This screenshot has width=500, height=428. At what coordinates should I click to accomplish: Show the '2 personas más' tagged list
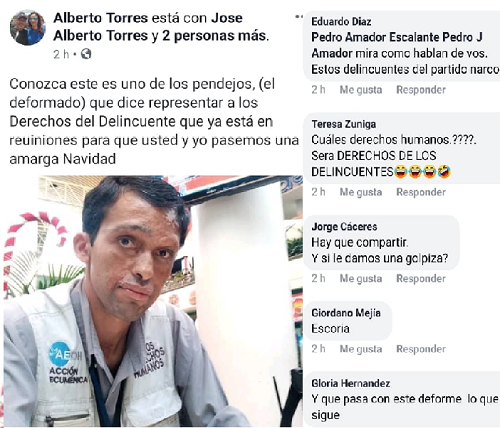215,35
